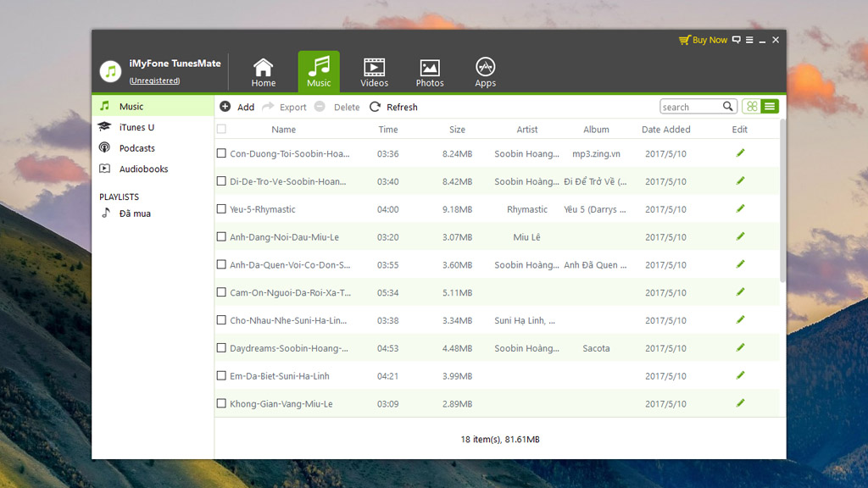Edit the Yeu-5-Rhymastic track with its pencil icon
Viewport: 868px width, 488px height.
[x=740, y=208]
